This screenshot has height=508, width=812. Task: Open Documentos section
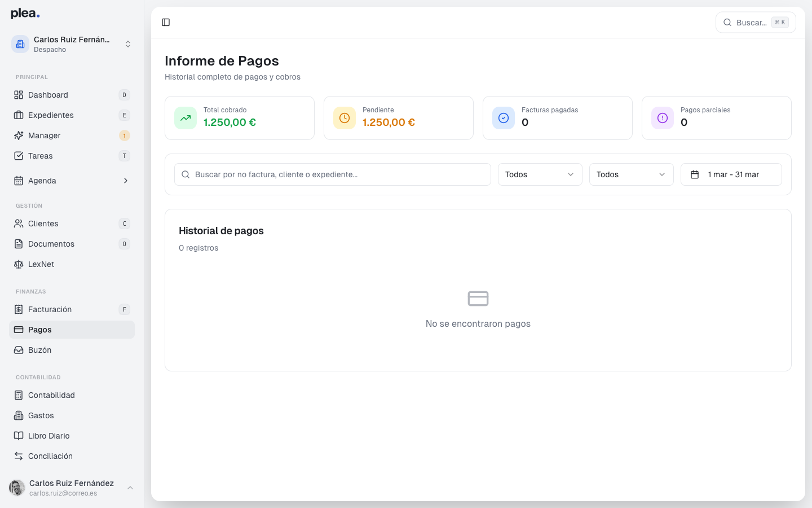72,244
